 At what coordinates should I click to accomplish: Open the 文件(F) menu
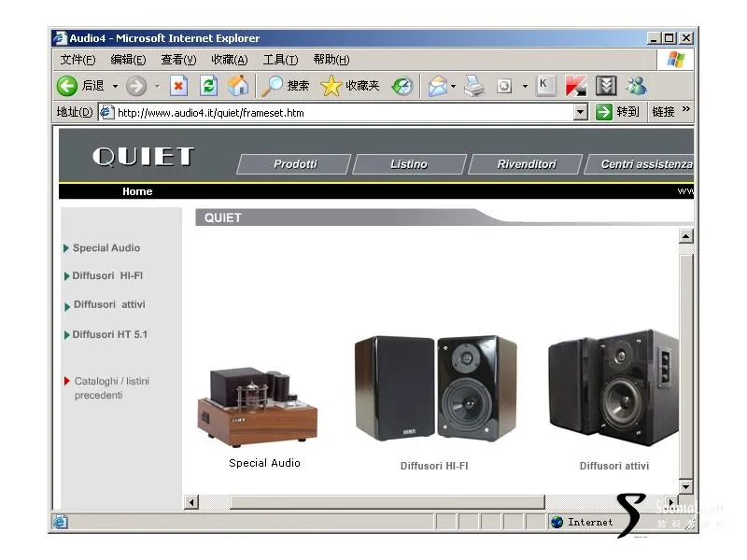click(78, 60)
